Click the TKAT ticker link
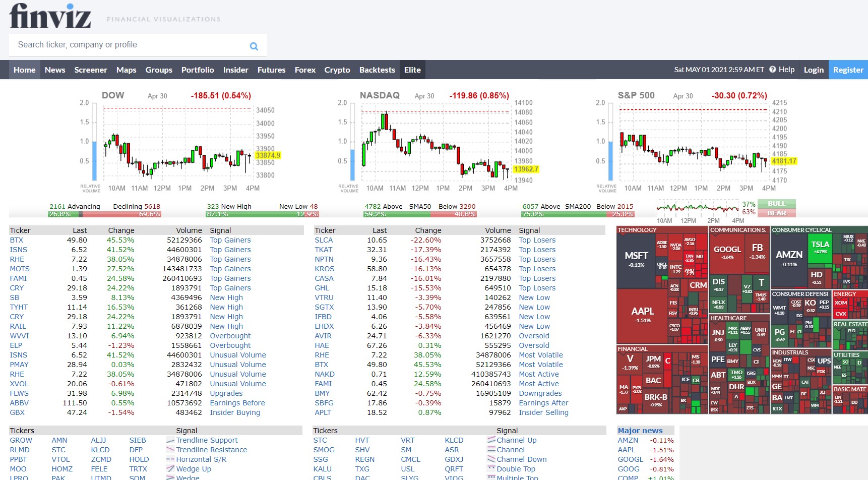The width and height of the screenshot is (868, 480). [324, 250]
